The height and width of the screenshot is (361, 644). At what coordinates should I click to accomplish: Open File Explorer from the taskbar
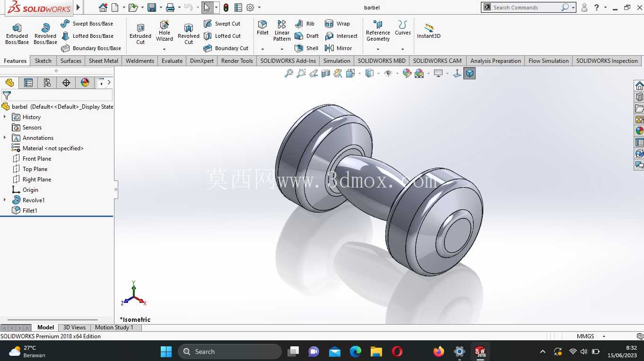(x=376, y=352)
